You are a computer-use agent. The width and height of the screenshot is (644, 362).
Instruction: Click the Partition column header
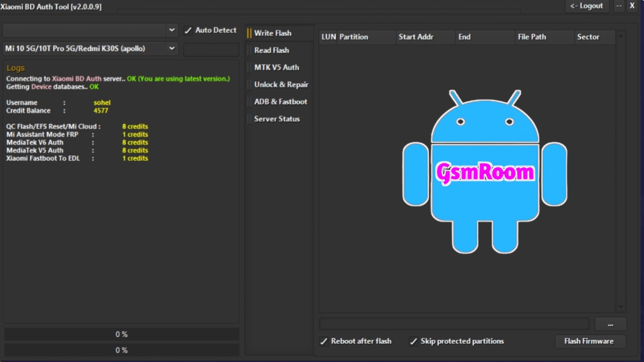(354, 37)
